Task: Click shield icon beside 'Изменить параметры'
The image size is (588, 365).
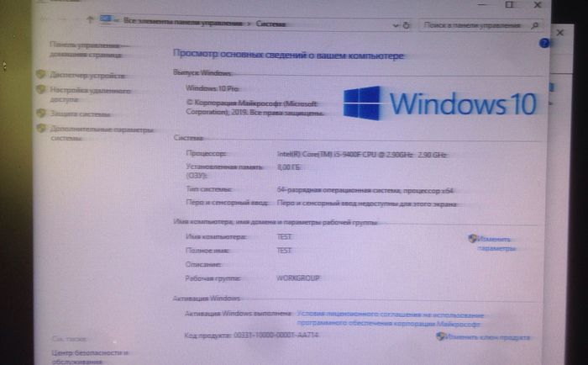Action: point(472,239)
